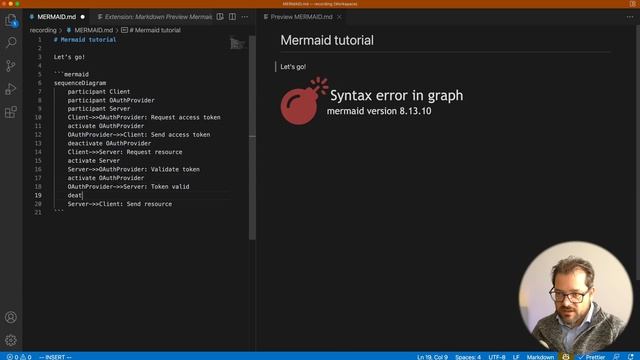Click 'Send access token' line 12
Viewport: 640px width, 360px height.
[139, 134]
